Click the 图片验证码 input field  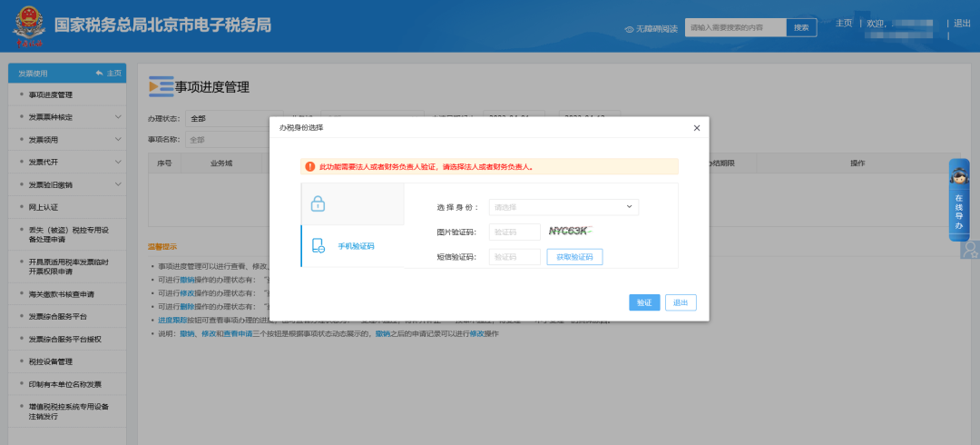tap(514, 232)
